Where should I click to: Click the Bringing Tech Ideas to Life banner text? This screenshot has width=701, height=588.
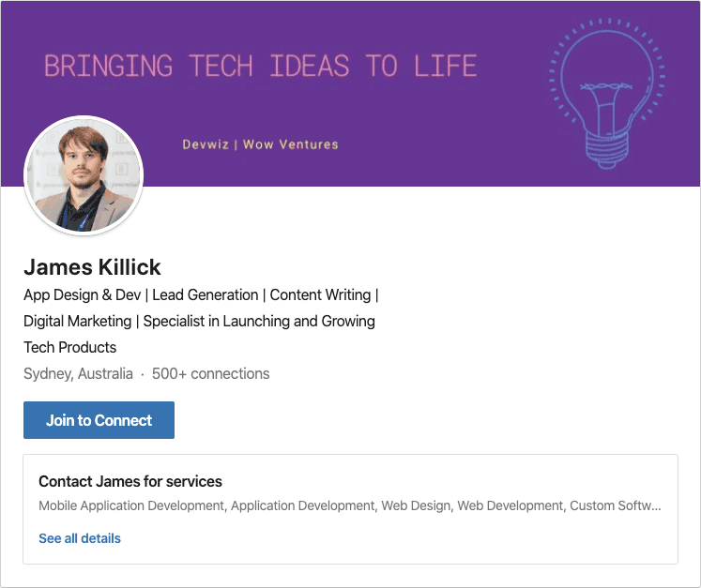click(x=261, y=67)
